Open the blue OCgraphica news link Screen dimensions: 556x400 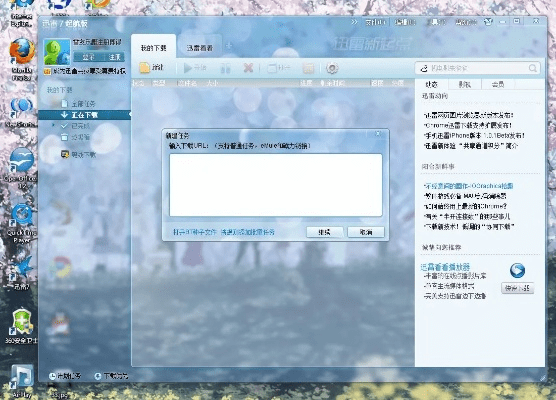pos(468,186)
